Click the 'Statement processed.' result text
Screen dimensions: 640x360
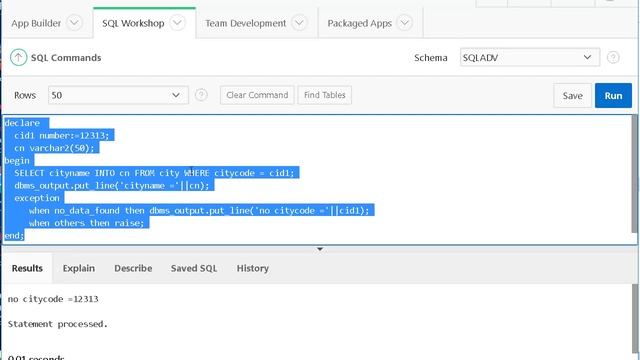(58, 324)
